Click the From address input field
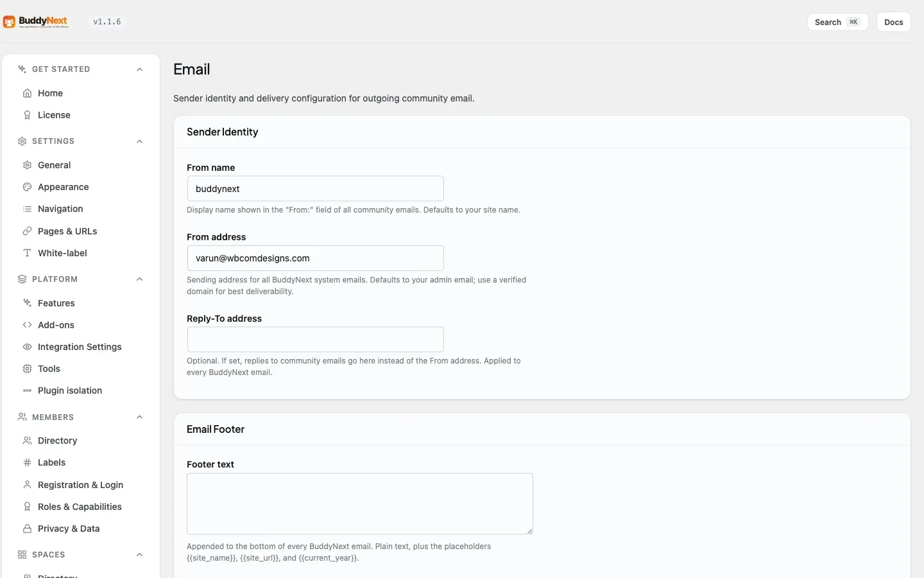The height and width of the screenshot is (578, 924). [315, 258]
